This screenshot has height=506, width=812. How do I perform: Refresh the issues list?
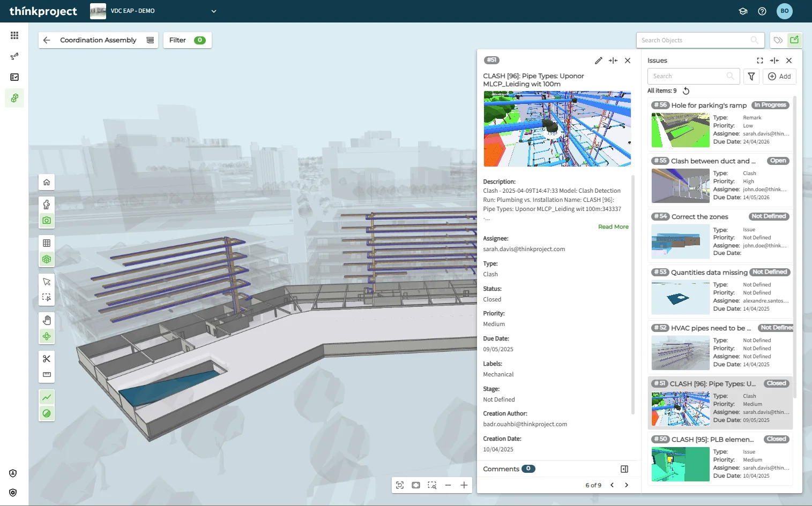686,91
